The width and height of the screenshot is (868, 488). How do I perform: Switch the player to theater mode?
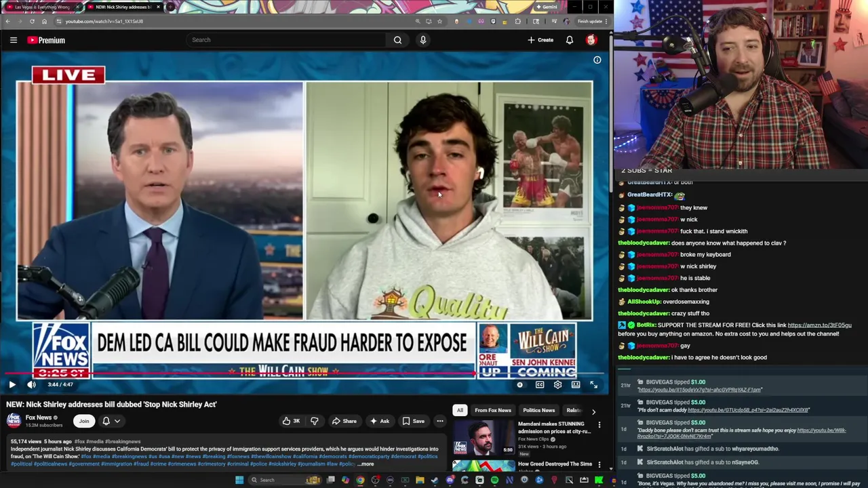[576, 385]
